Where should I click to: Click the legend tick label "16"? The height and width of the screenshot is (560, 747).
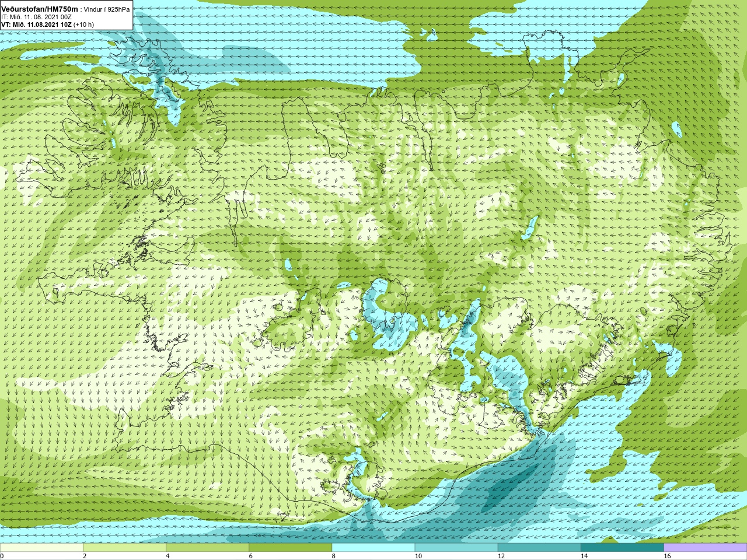[667, 556]
